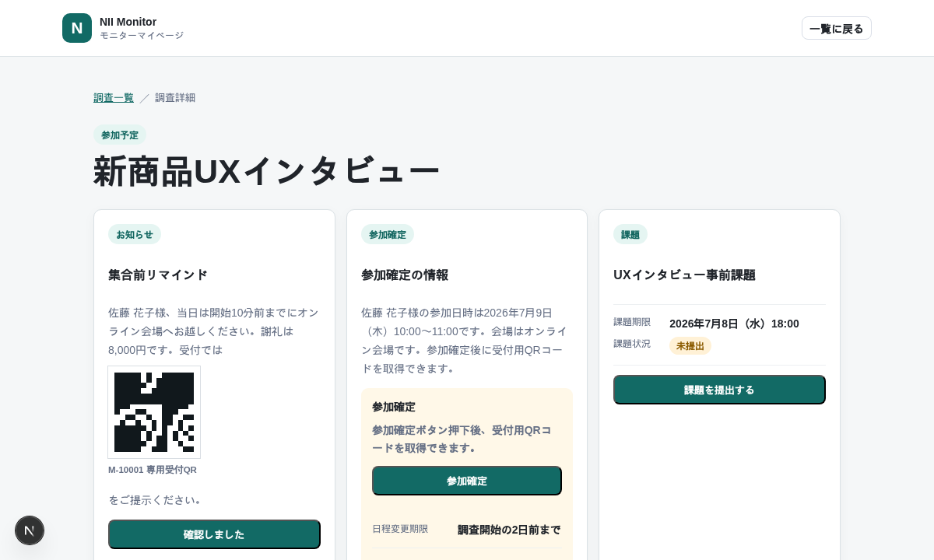Image resolution: width=934 pixels, height=560 pixels.
Task: Submit with 課題を提出する button
Action: pyautogui.click(x=719, y=390)
